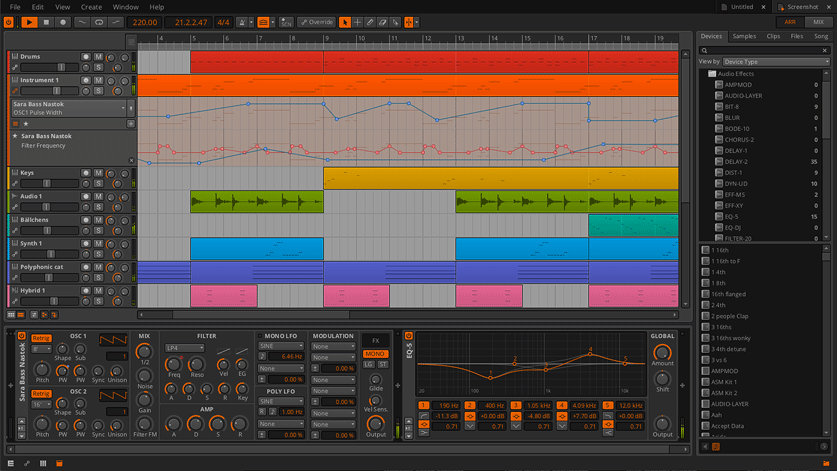Click the Drums track volume fader
The width and height of the screenshot is (837, 471).
[x=50, y=67]
